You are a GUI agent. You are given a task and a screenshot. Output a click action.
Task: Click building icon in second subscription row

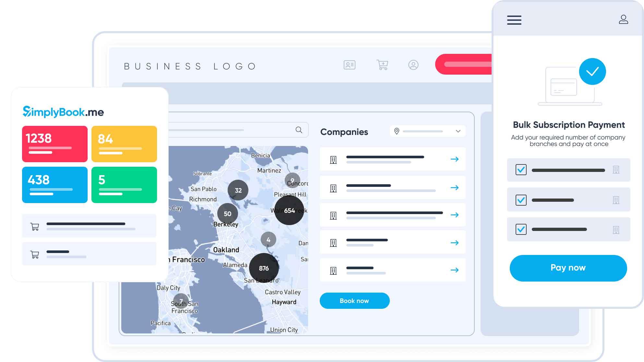point(616,200)
